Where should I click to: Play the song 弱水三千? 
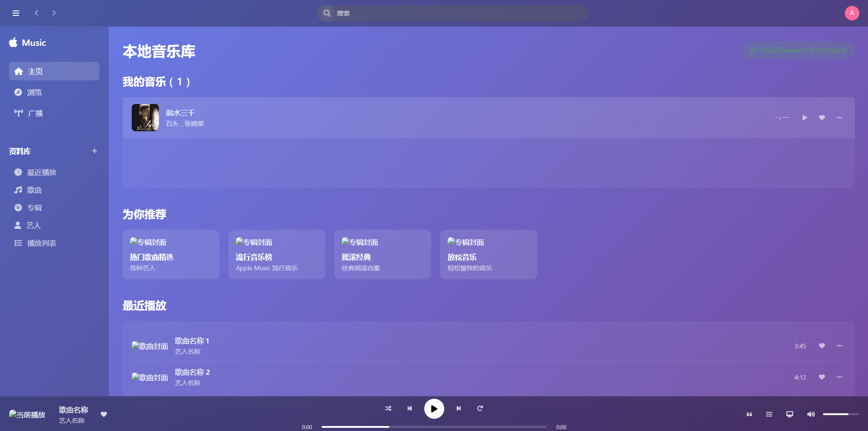[804, 118]
